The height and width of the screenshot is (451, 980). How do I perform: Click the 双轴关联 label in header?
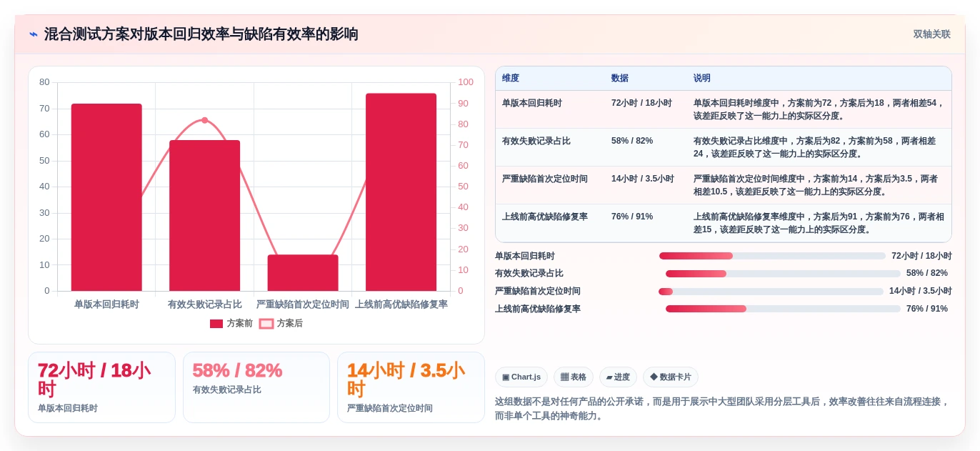click(931, 34)
